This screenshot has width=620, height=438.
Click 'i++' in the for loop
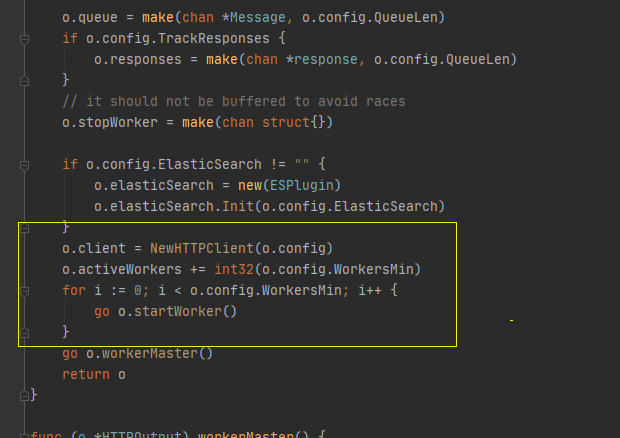tap(369, 291)
